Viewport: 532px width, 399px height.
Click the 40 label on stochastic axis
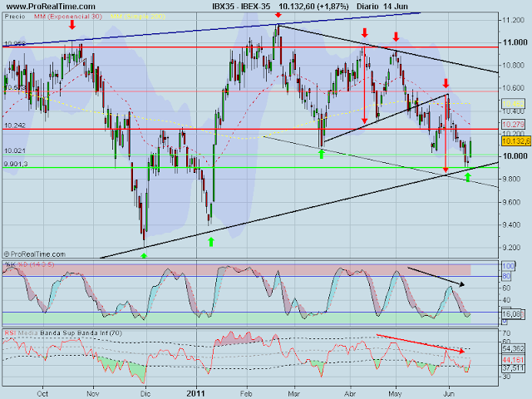point(506,300)
